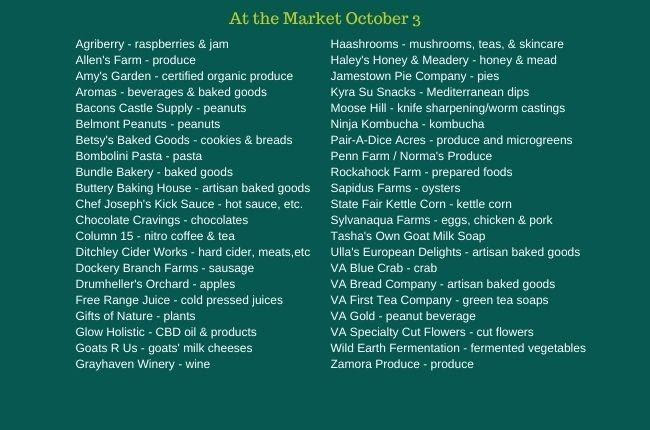Select Glow Holistic CBD oil listing
Image resolution: width=650 pixels, height=430 pixels.
[166, 332]
